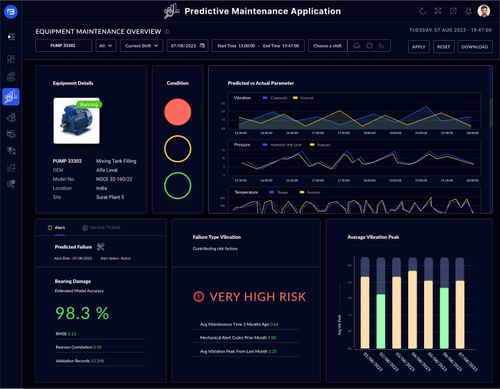The width and height of the screenshot is (500, 389).
Task: Click the wrench tools icon beside Predicted Failure
Action: pyautogui.click(x=100, y=247)
